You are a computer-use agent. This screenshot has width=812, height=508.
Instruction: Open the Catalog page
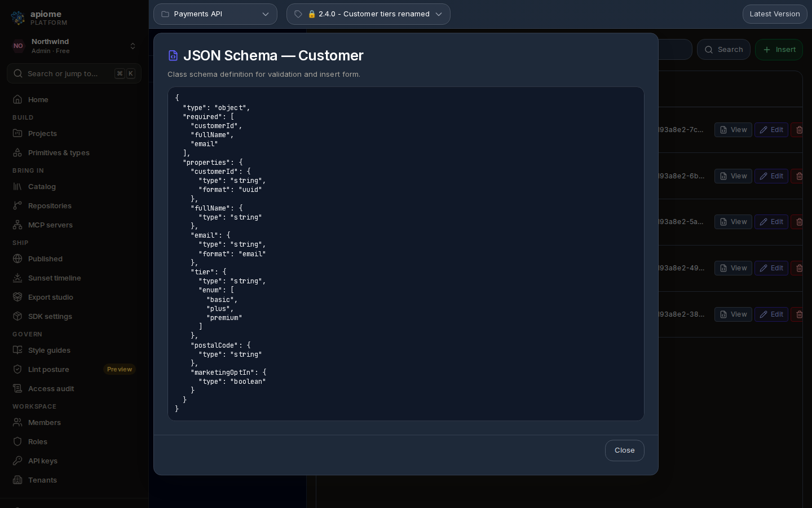click(74, 186)
